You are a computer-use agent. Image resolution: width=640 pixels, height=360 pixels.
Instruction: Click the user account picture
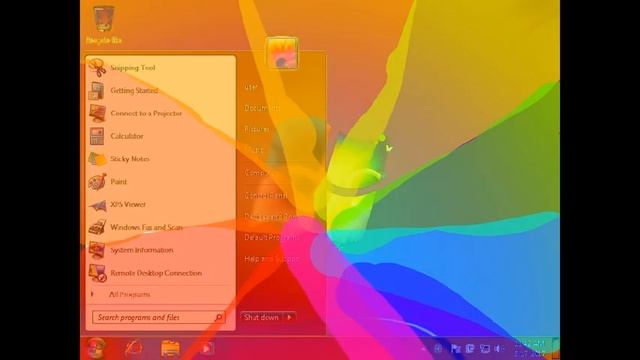(281, 53)
